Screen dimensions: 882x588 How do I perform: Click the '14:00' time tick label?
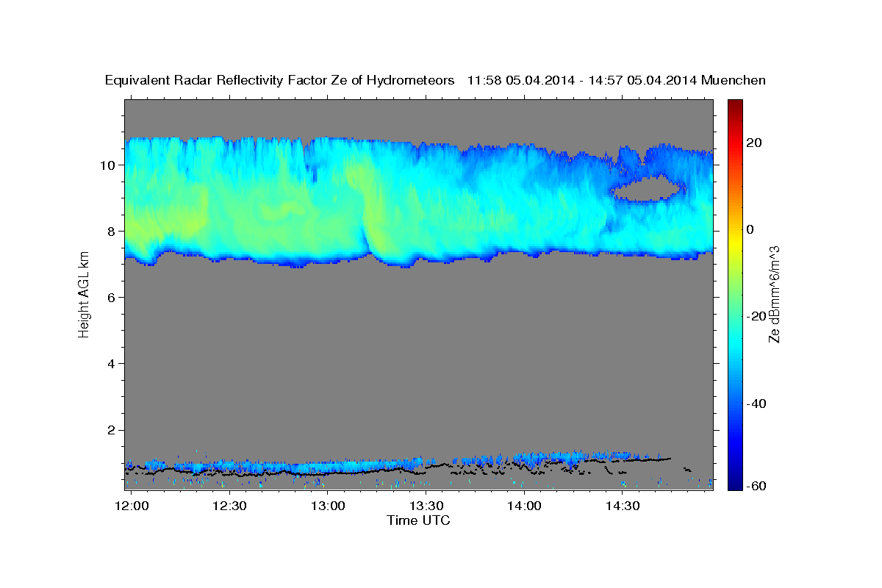[525, 506]
